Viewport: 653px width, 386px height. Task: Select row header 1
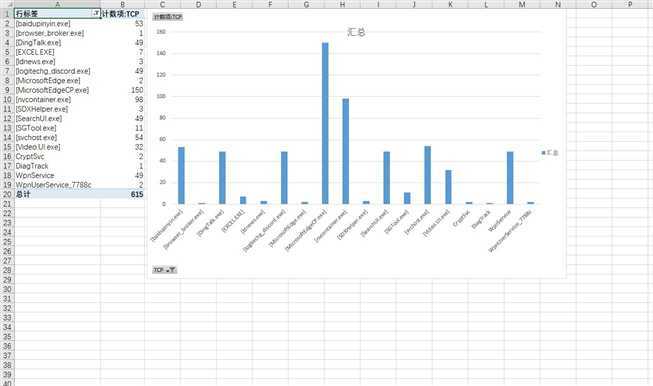click(7, 14)
